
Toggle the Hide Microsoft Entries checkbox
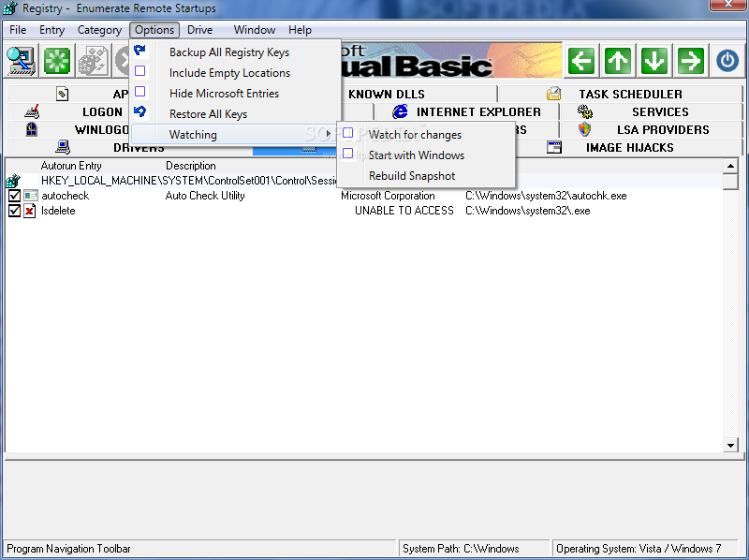point(140,91)
